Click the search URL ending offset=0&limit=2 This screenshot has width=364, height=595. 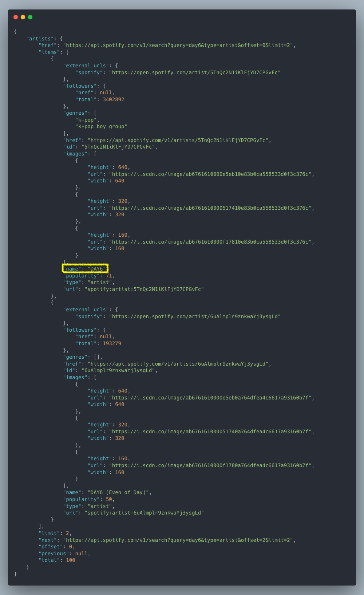pos(178,45)
